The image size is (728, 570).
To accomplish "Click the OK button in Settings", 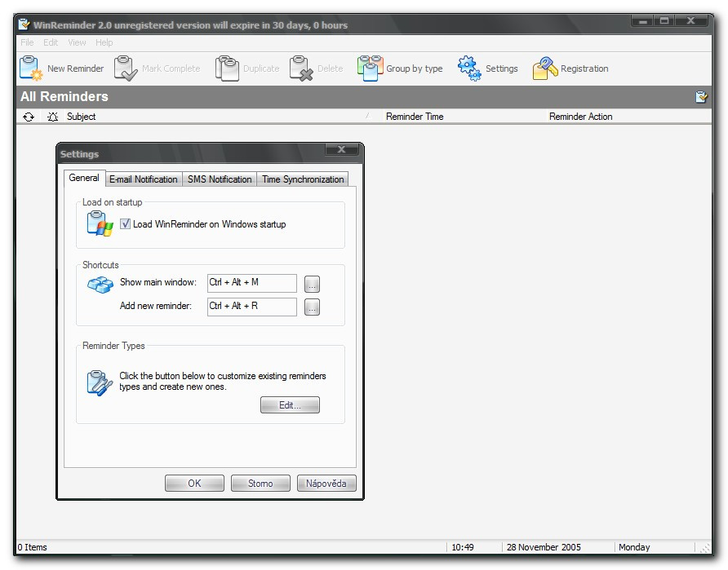I will pyautogui.click(x=194, y=484).
